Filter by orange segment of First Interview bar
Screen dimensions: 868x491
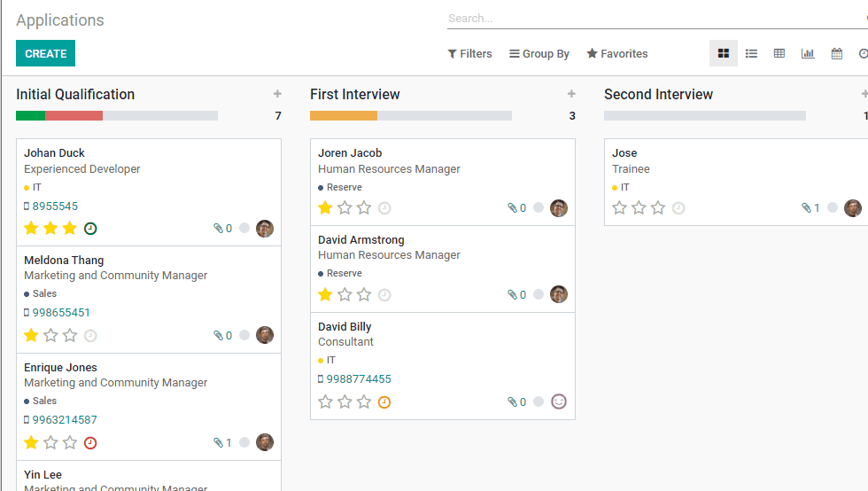[344, 116]
